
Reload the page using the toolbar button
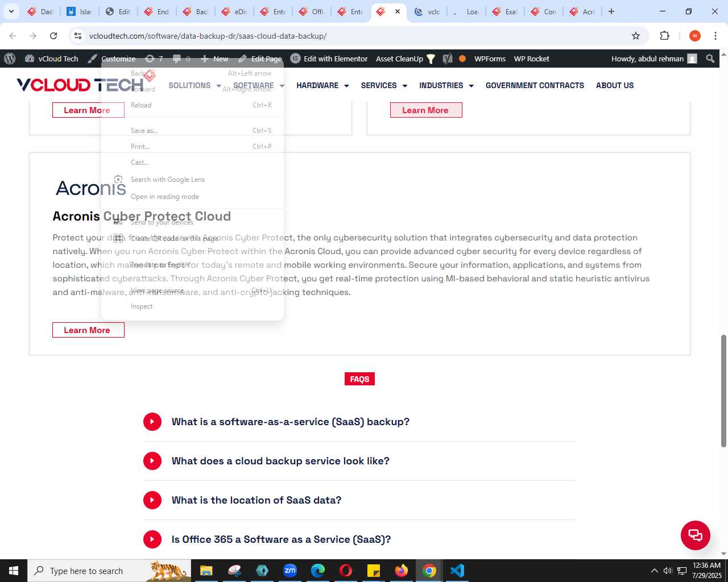coord(53,36)
